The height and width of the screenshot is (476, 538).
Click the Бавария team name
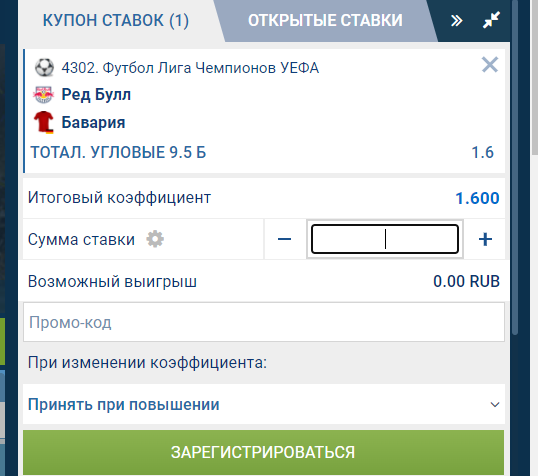tap(93, 123)
